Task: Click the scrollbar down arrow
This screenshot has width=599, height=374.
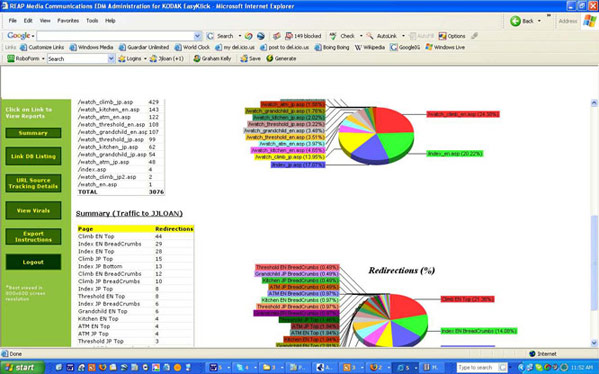Action: [x=594, y=342]
